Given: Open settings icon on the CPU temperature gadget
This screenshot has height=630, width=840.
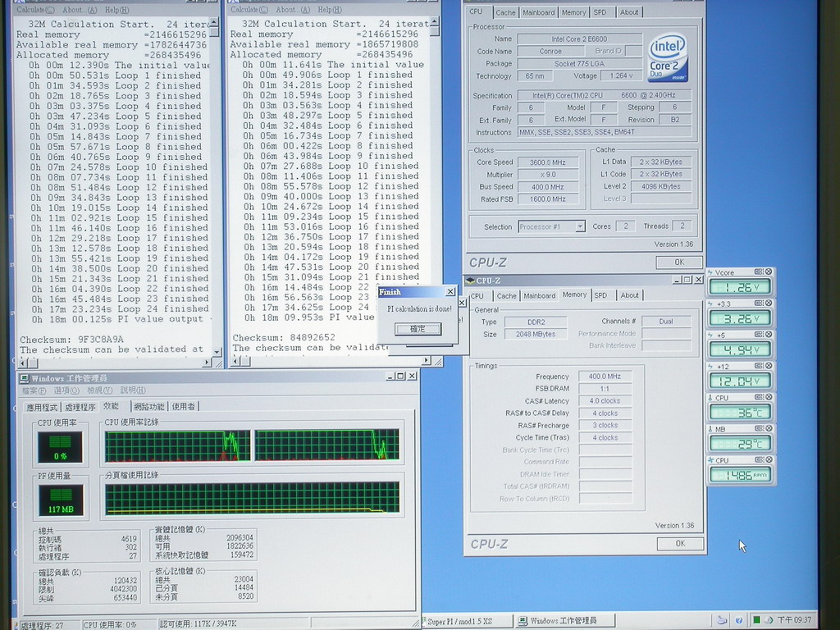Looking at the screenshot, I should tap(759, 398).
